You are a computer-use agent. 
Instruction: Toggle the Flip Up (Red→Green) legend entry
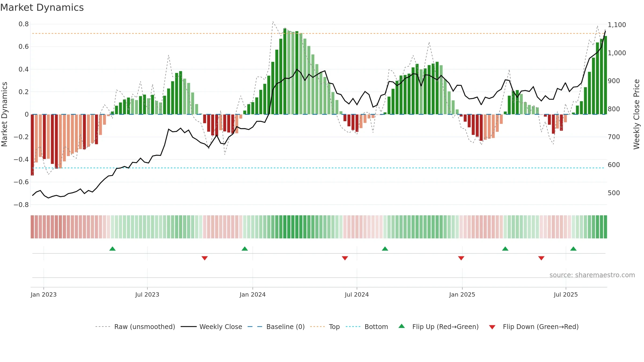point(438,327)
